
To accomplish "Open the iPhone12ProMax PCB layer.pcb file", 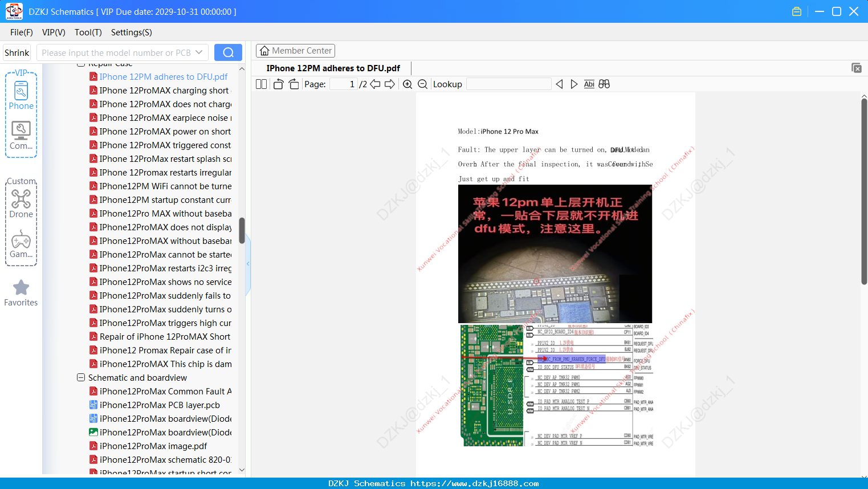I will [160, 405].
